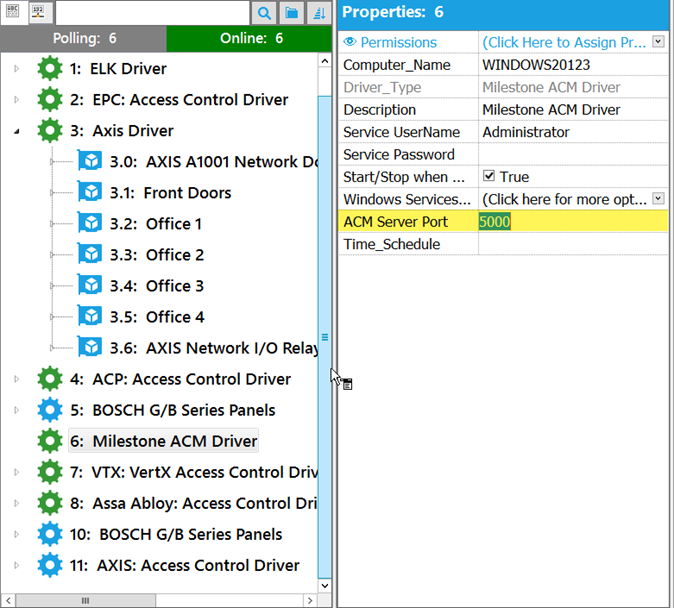The width and height of the screenshot is (674, 608).
Task: Click the blue folder toolbar icon
Action: [x=291, y=13]
